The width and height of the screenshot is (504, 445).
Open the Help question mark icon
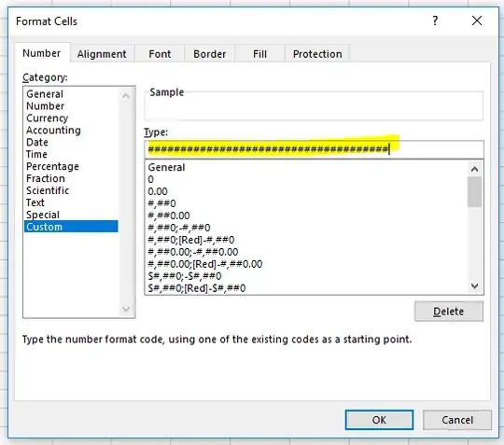pos(435,21)
